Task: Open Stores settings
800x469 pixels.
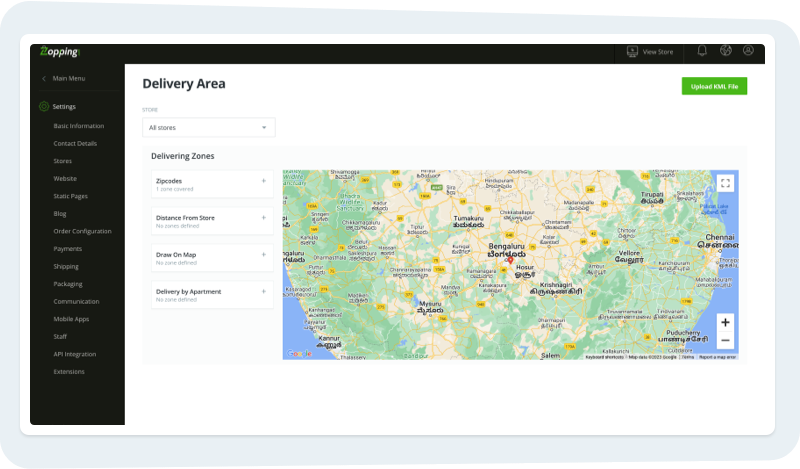Action: (x=63, y=161)
